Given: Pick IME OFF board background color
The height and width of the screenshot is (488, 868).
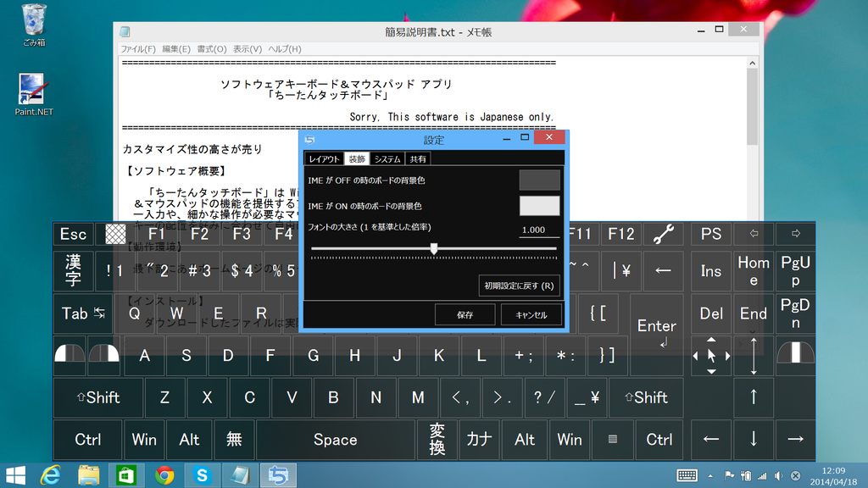Looking at the screenshot, I should (x=539, y=180).
